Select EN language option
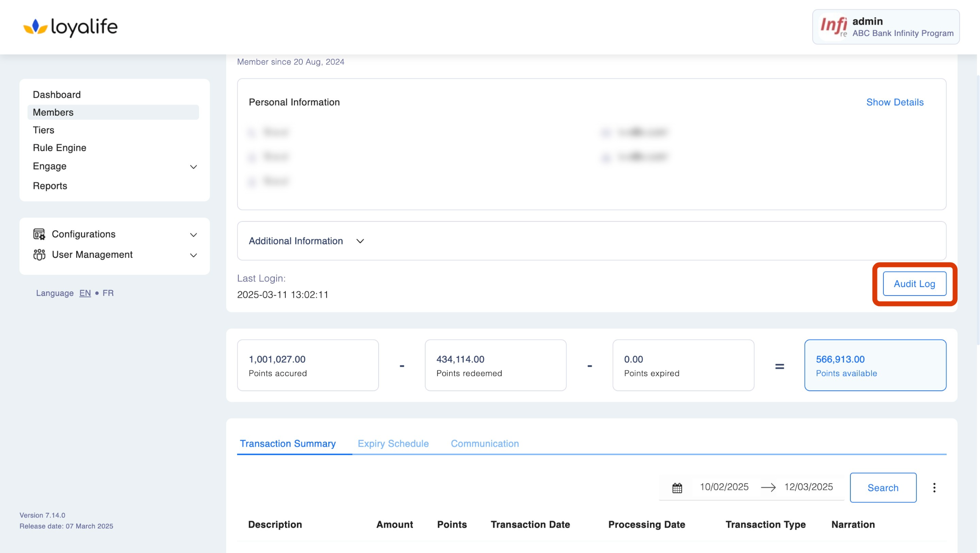This screenshot has width=980, height=553. coord(85,293)
